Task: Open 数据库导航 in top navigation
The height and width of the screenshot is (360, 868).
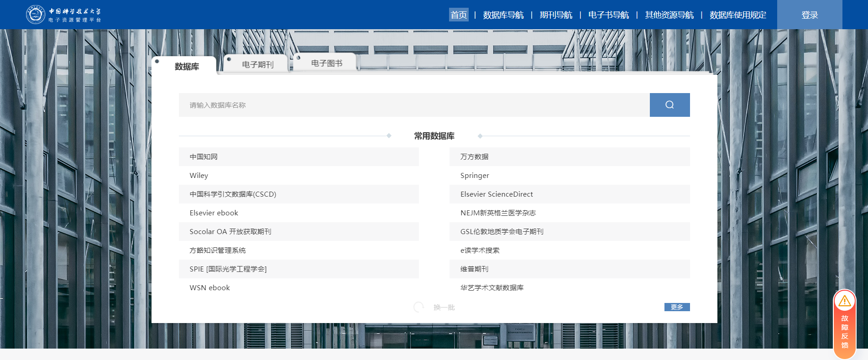Action: pos(503,15)
